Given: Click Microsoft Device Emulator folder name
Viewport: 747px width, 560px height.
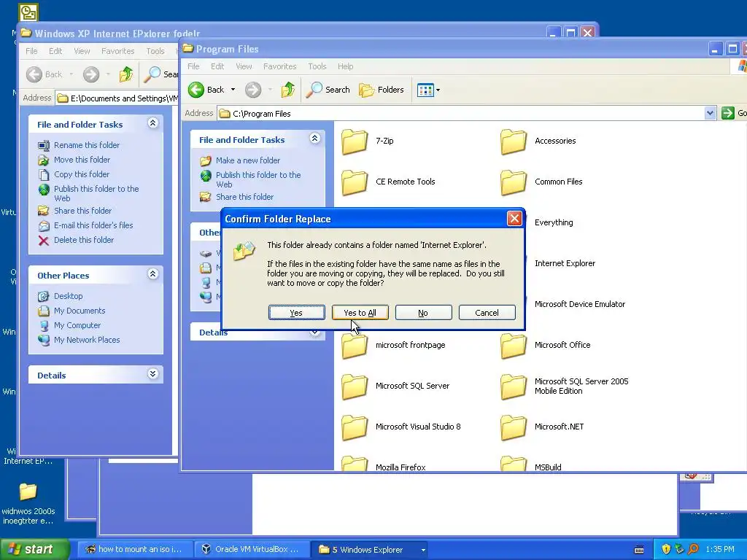Looking at the screenshot, I should pos(580,304).
